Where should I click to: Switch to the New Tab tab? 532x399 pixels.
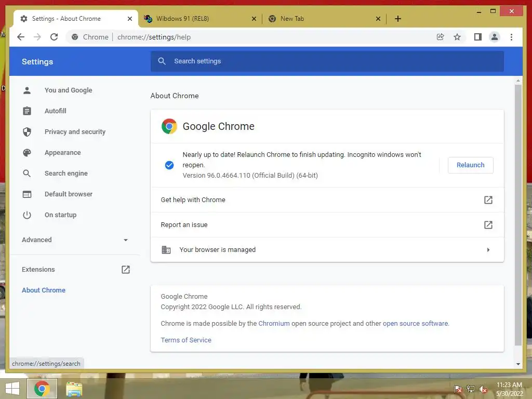[324, 19]
